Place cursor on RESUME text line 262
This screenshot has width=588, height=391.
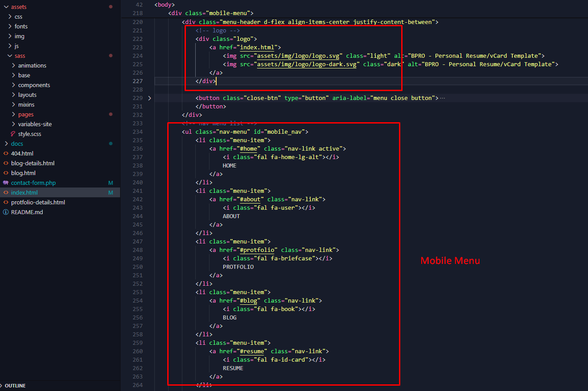click(233, 368)
